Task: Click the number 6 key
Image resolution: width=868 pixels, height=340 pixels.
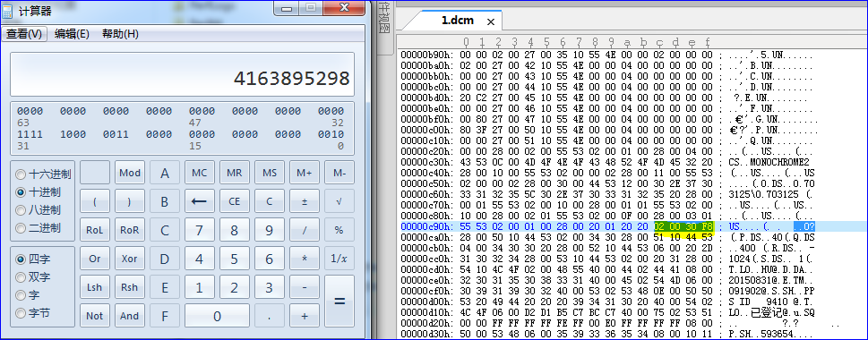Action: tap(270, 259)
